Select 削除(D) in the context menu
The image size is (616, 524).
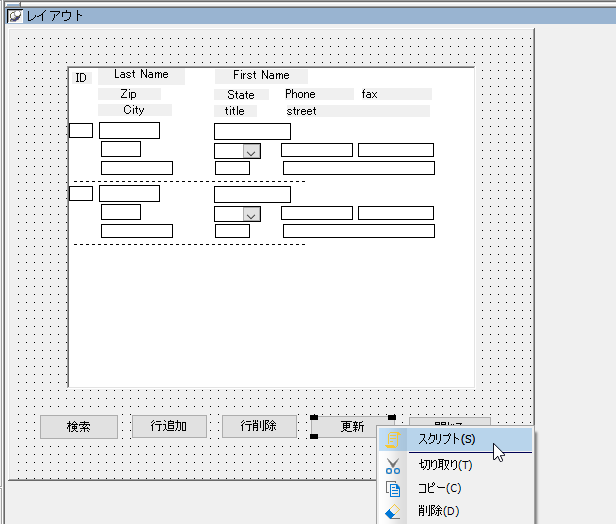pos(438,512)
